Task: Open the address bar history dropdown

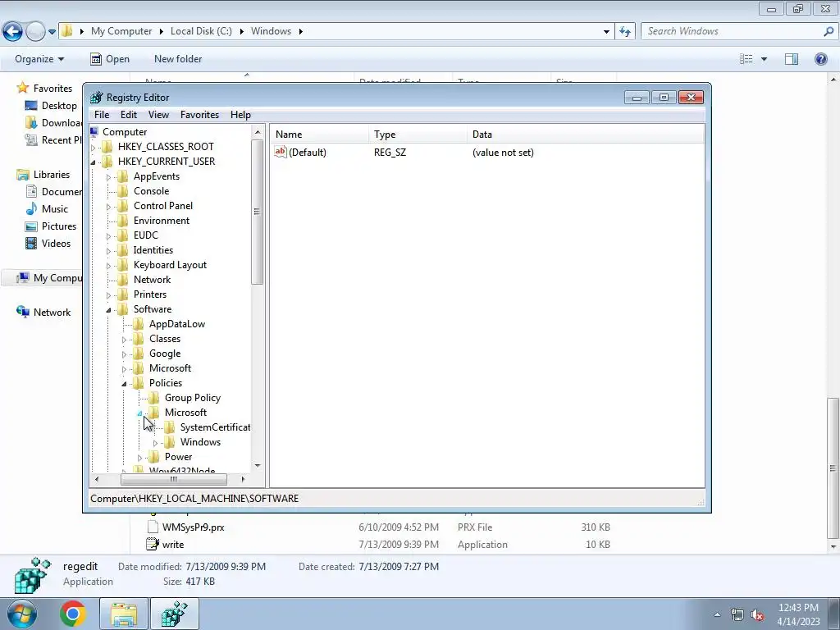Action: (606, 32)
